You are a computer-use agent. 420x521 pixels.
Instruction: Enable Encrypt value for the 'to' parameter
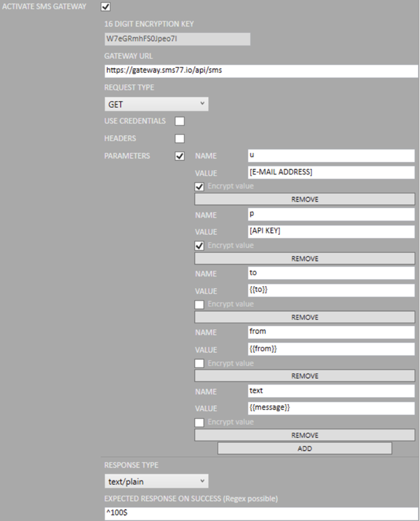click(x=200, y=304)
